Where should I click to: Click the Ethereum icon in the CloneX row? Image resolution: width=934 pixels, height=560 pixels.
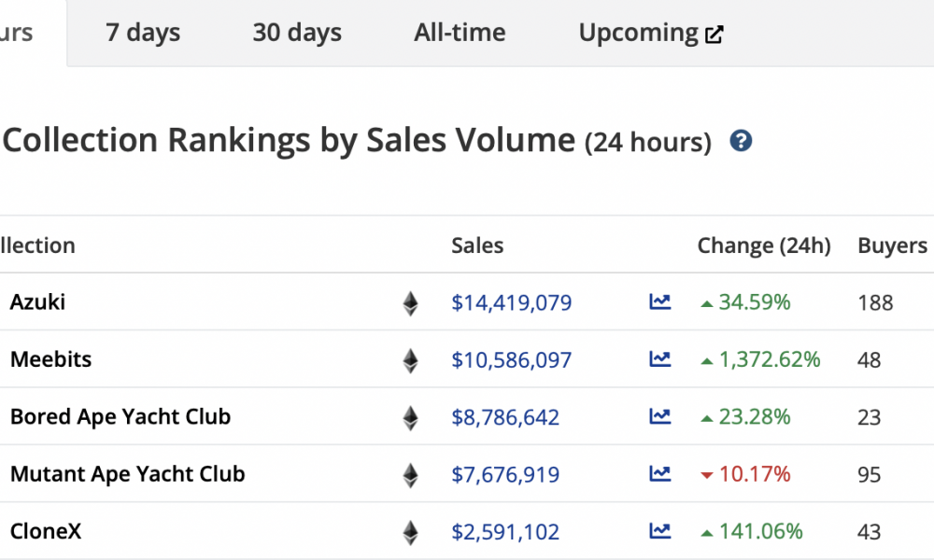click(x=410, y=533)
